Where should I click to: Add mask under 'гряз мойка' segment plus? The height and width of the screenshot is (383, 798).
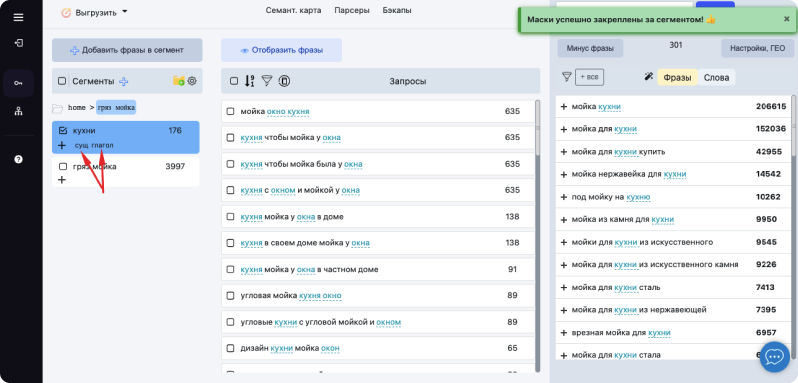[x=62, y=180]
